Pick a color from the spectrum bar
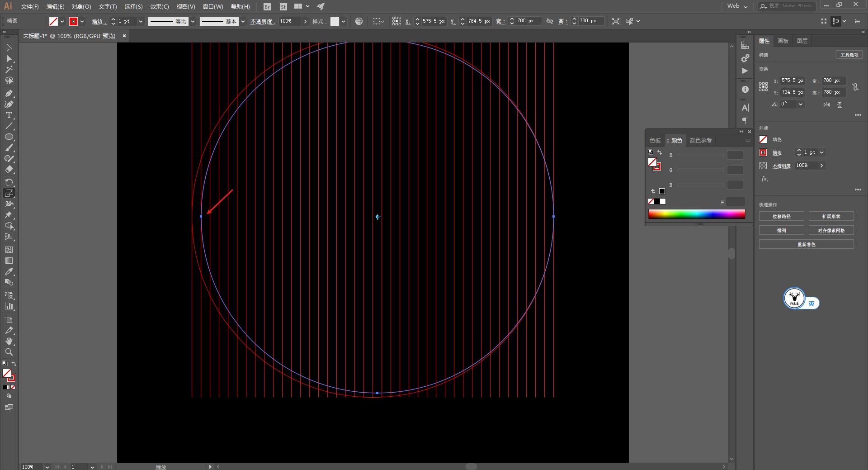Image resolution: width=868 pixels, height=470 pixels. [x=696, y=214]
